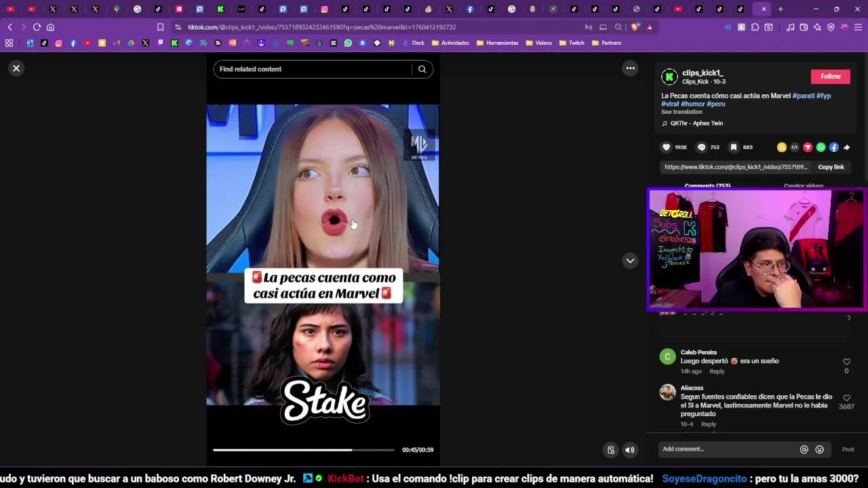
Task: Open the #parati hashtag link
Action: pyautogui.click(x=803, y=96)
